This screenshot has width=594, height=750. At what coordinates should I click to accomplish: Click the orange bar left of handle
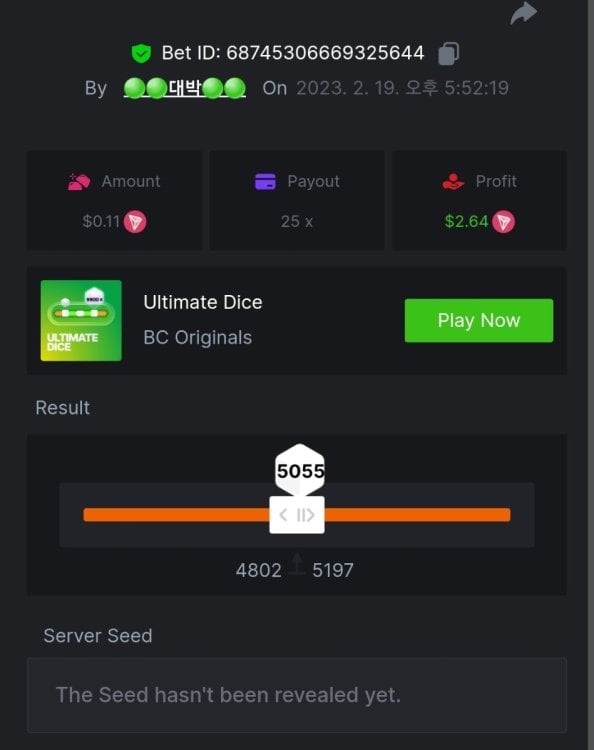[x=176, y=515]
